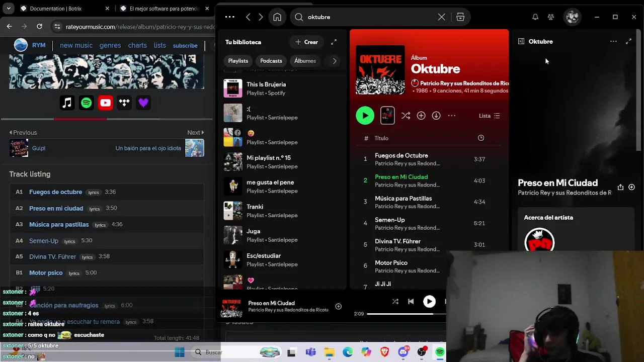The height and width of the screenshot is (362, 644).
Task: Collapse the Oktubre now-playing side panel
Action: [521, 42]
